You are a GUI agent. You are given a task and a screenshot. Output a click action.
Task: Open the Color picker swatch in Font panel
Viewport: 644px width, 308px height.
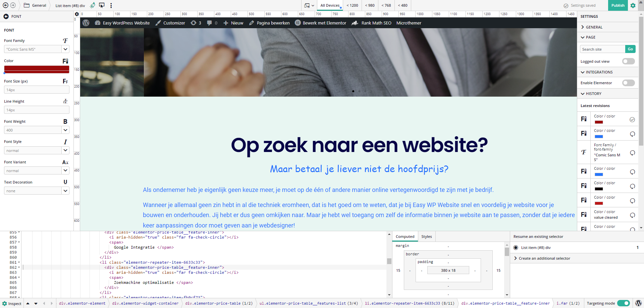tap(37, 69)
